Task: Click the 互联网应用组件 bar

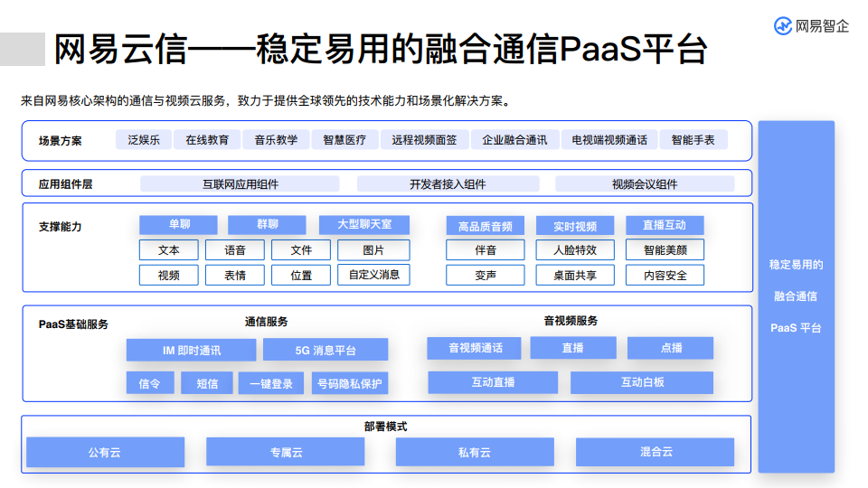Action: [240, 184]
